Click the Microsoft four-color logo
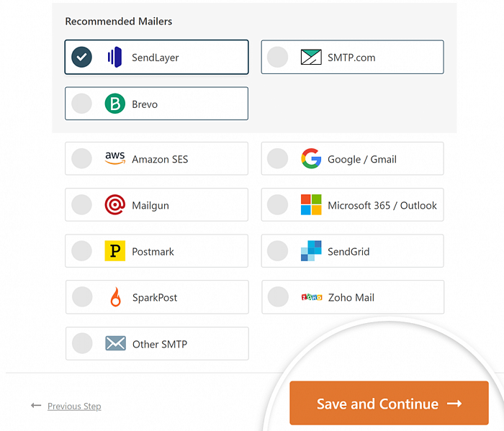Image resolution: width=504 pixels, height=431 pixels. [311, 204]
